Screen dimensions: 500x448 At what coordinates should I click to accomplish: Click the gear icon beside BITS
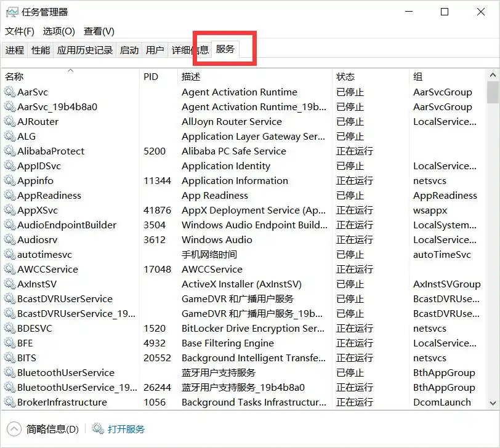click(x=10, y=358)
